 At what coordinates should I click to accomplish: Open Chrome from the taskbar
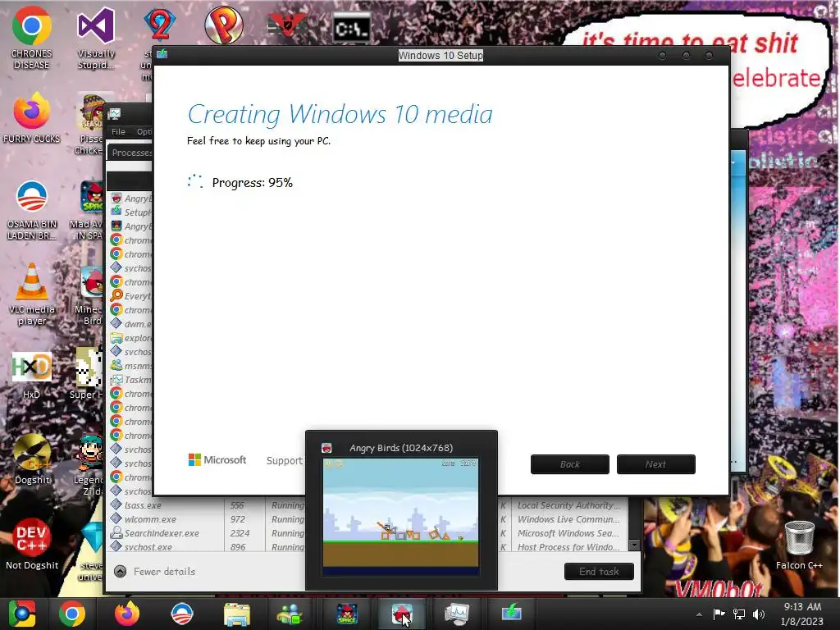click(72, 614)
